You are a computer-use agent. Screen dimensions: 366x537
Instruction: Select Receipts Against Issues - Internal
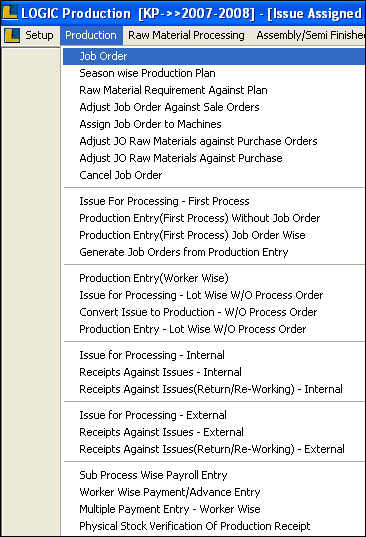(214, 372)
